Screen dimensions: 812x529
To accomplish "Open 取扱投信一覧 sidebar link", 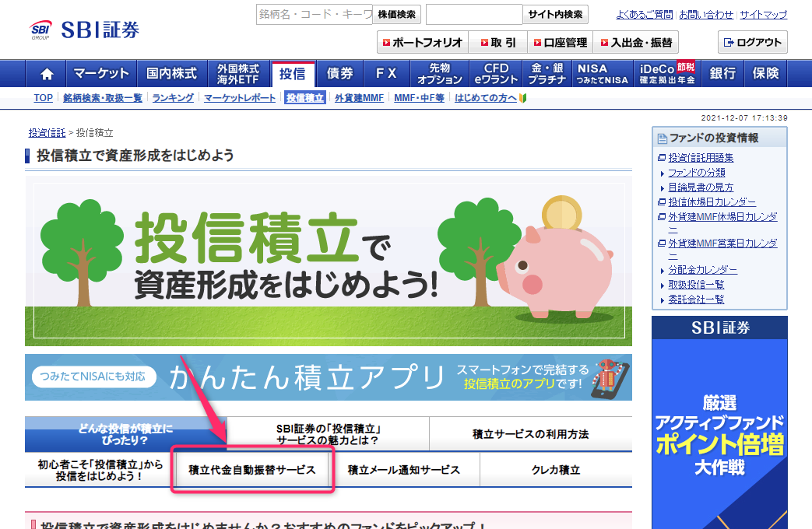I will 696,285.
